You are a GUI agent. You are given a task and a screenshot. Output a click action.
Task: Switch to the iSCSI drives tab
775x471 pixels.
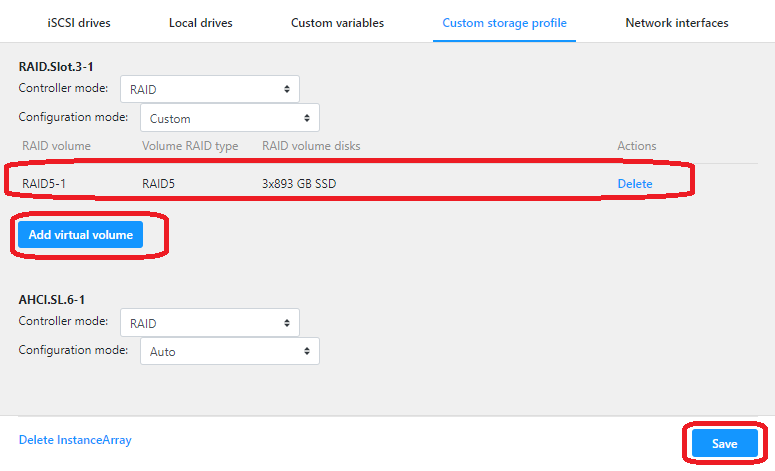coord(78,23)
